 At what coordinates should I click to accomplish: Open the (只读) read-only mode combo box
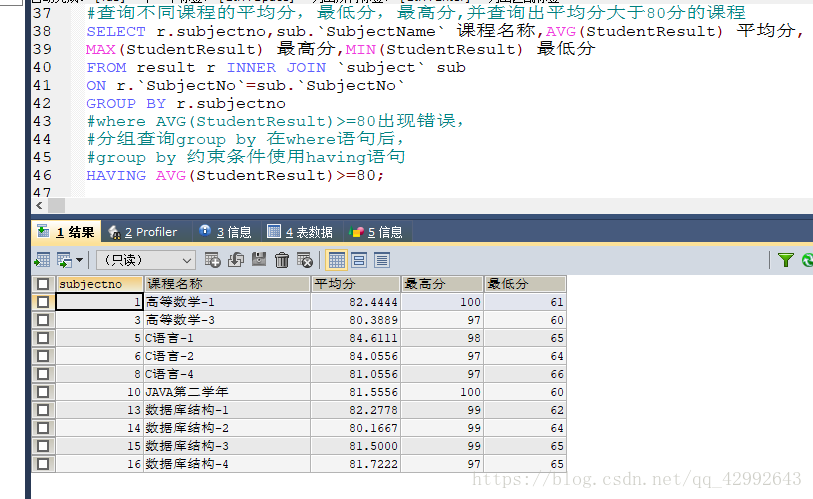[146, 260]
